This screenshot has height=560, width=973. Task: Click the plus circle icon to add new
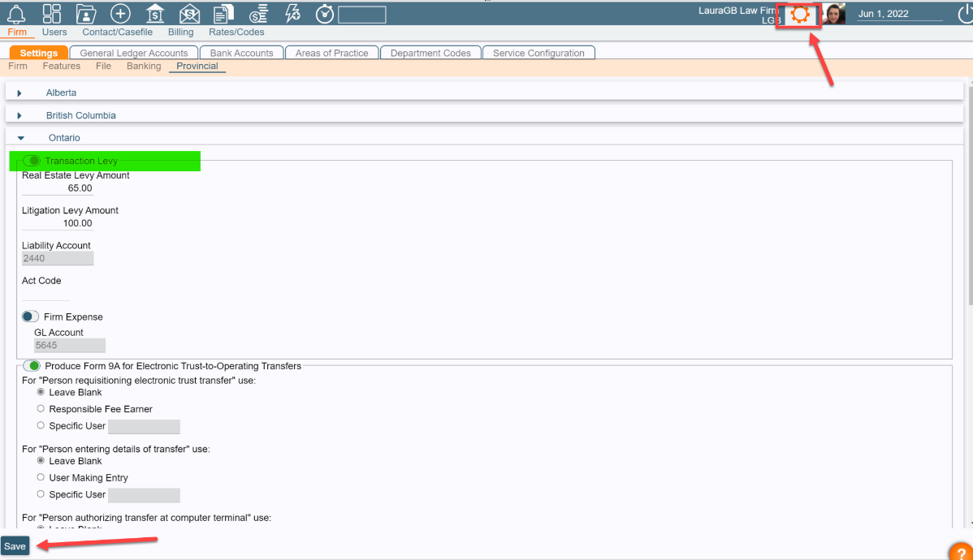[120, 13]
